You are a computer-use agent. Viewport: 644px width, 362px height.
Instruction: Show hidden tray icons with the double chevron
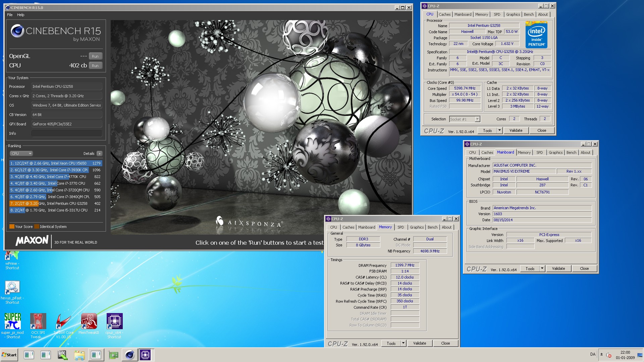601,355
